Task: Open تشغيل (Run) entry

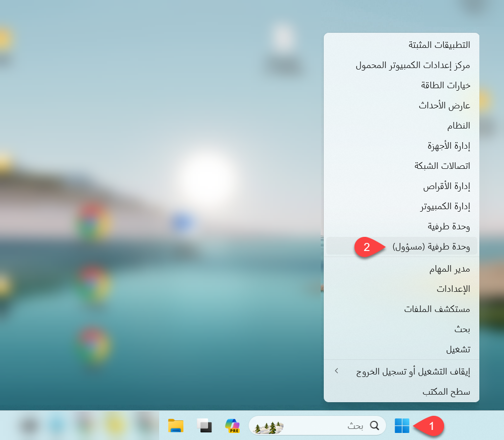Action: 401,349
